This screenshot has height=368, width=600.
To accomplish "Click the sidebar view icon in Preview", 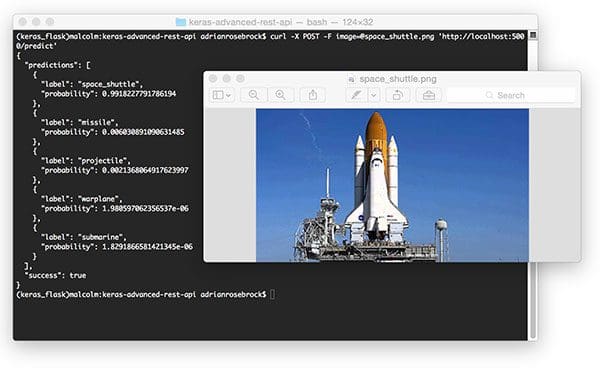I will click(x=218, y=95).
